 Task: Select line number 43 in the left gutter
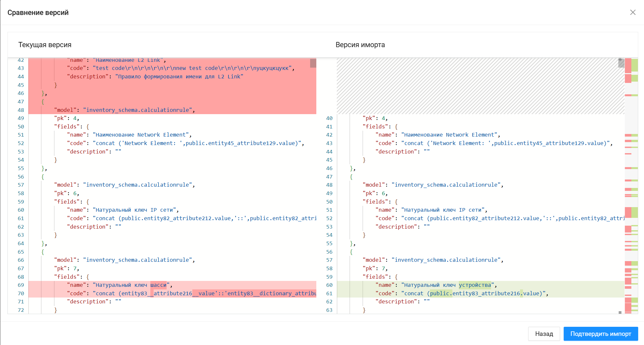pyautogui.click(x=21, y=68)
